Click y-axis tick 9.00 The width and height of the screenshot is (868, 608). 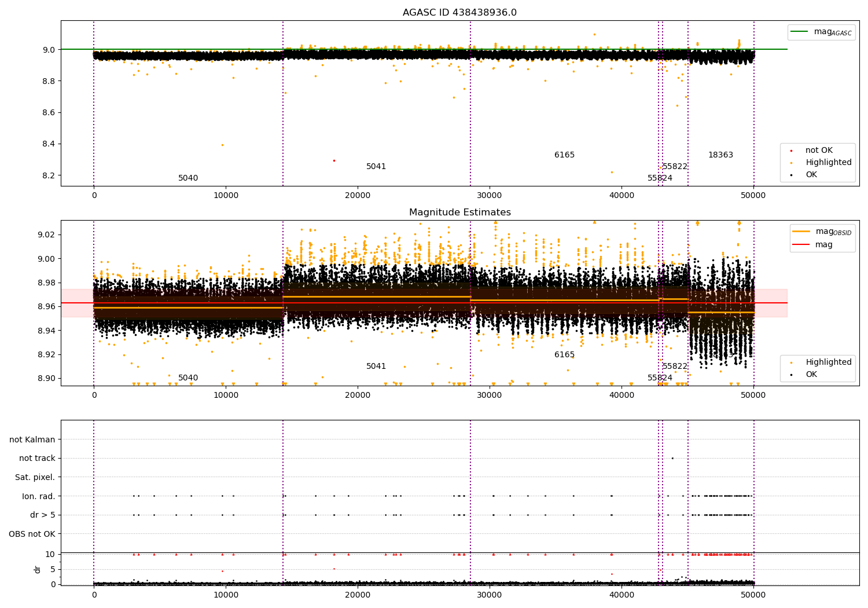47,259
